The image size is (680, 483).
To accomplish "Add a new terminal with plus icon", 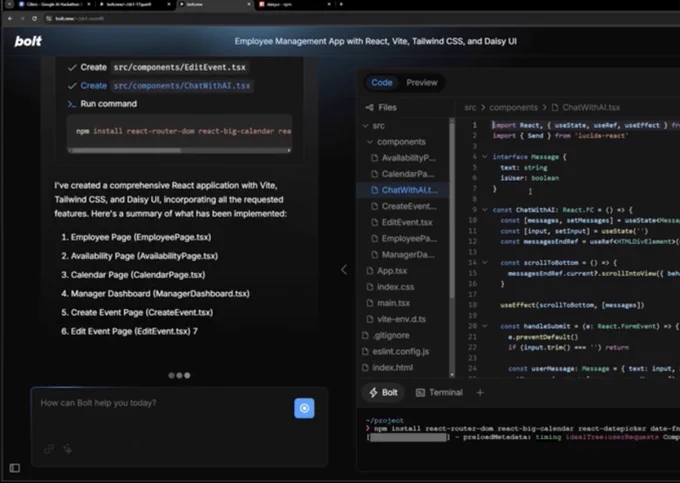I will pyautogui.click(x=480, y=392).
